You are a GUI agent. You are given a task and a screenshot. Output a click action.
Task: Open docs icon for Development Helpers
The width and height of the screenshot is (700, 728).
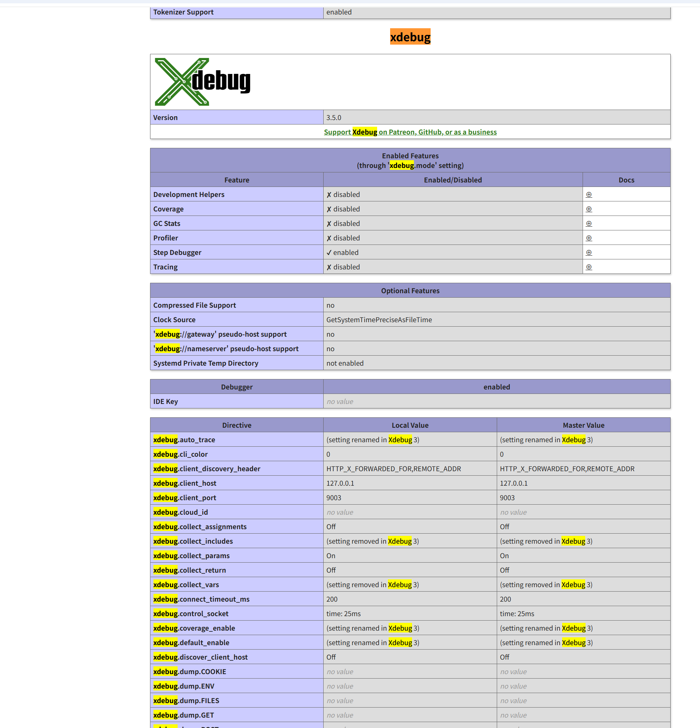coord(589,194)
